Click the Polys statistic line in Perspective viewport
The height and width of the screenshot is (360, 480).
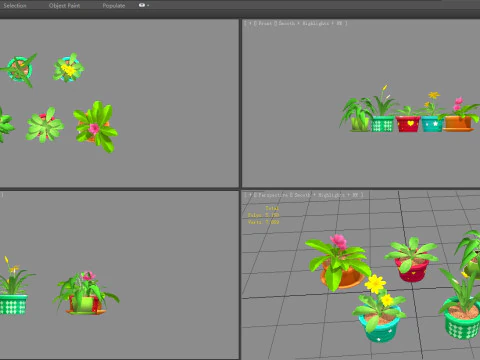point(263,215)
